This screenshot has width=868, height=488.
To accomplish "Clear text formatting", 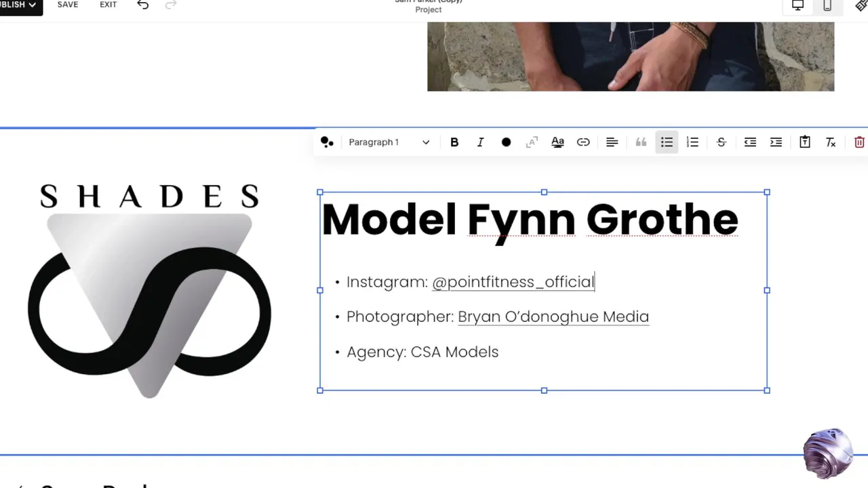I will coord(831,142).
